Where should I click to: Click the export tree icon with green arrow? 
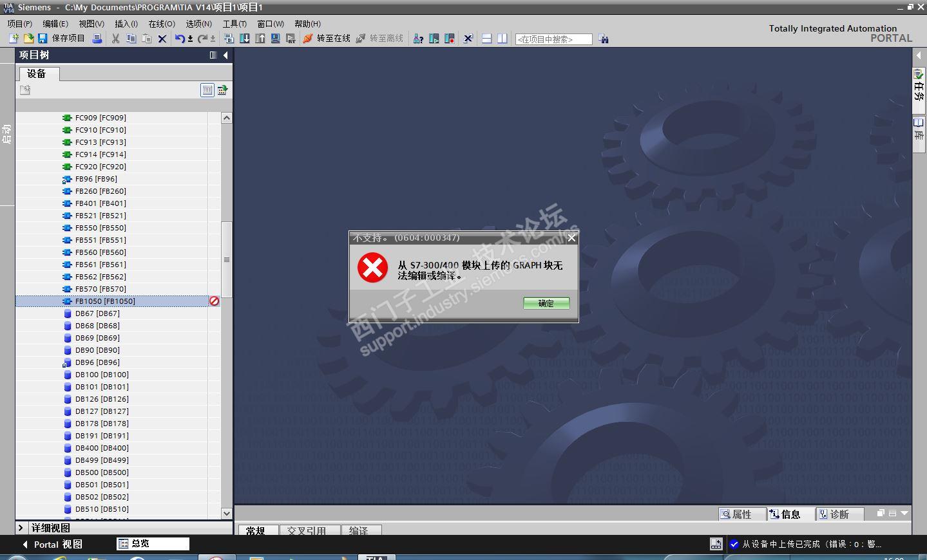click(x=222, y=90)
